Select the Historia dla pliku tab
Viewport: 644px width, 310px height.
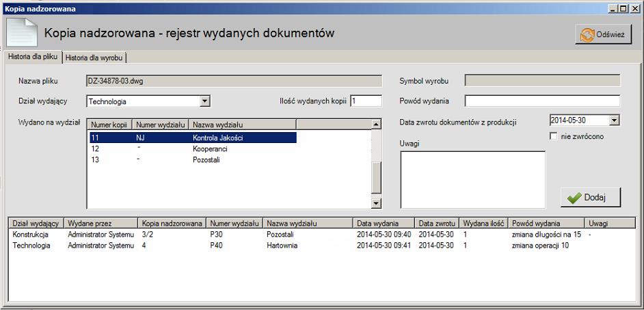pyautogui.click(x=33, y=57)
